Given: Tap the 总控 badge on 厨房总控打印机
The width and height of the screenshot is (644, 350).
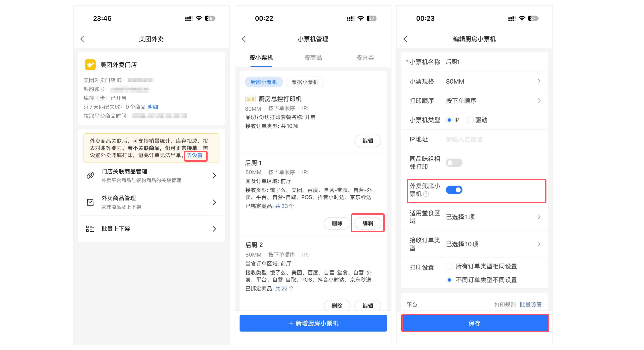Looking at the screenshot, I should (250, 99).
